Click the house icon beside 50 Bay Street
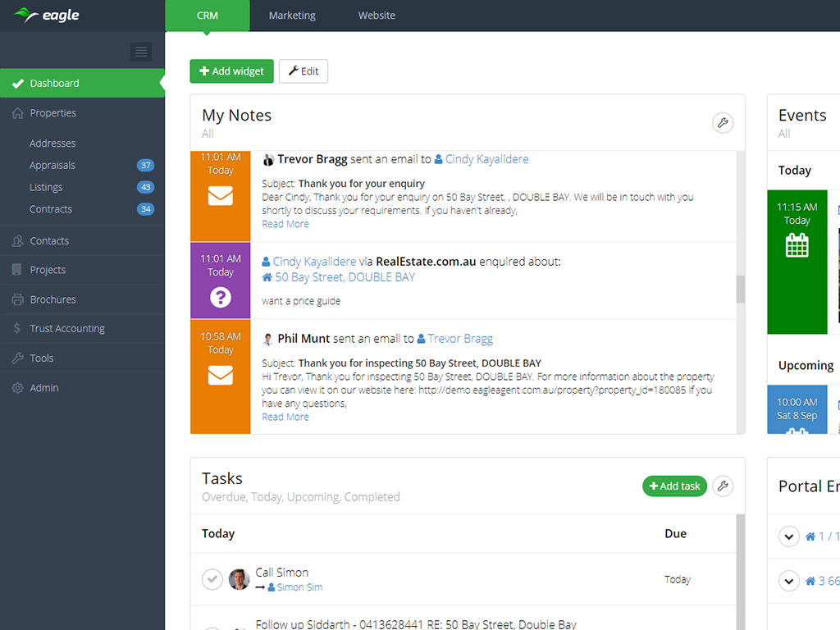840x630 pixels. [x=267, y=277]
